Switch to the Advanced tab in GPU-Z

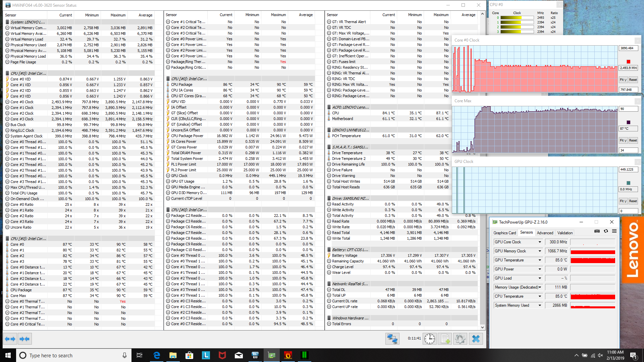coord(545,233)
